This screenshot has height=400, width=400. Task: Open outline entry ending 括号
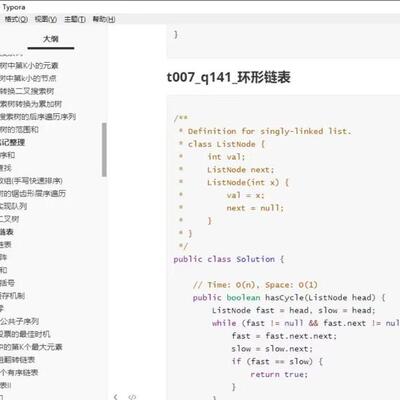click(7, 283)
